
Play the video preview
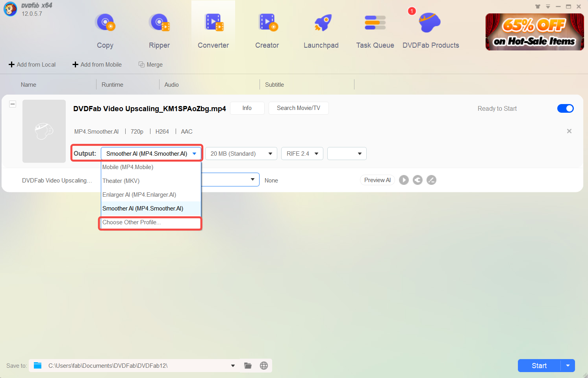coord(404,180)
